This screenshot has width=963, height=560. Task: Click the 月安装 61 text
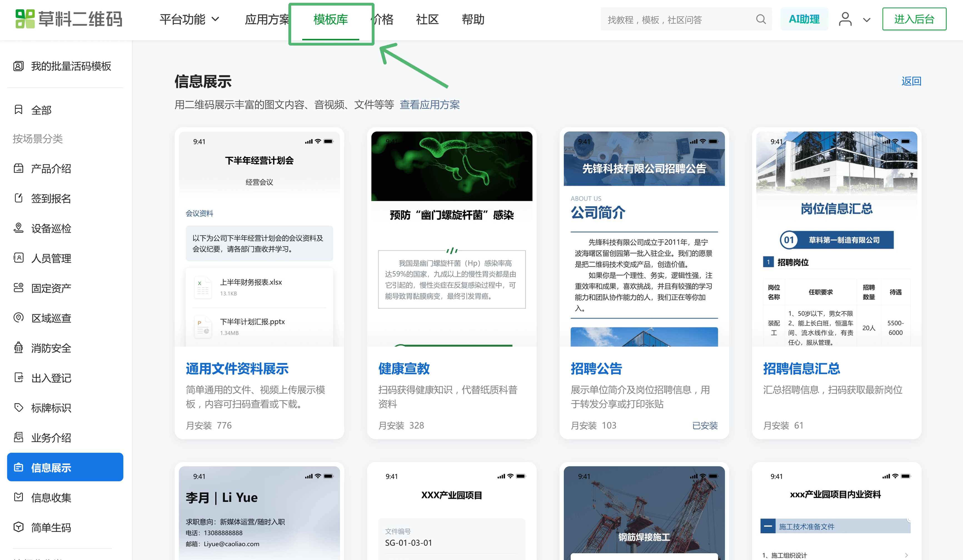tap(783, 425)
